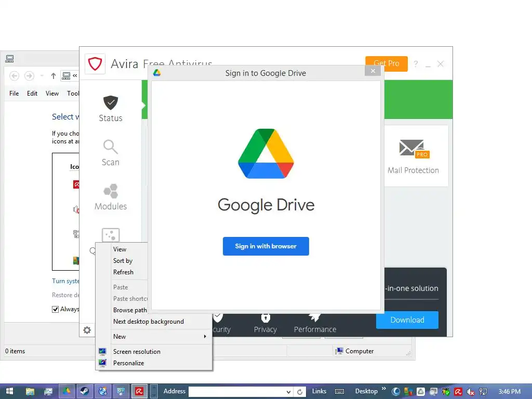Click the Get Pro button in Avira
Viewport: 532px width, 399px height.
pyautogui.click(x=387, y=63)
